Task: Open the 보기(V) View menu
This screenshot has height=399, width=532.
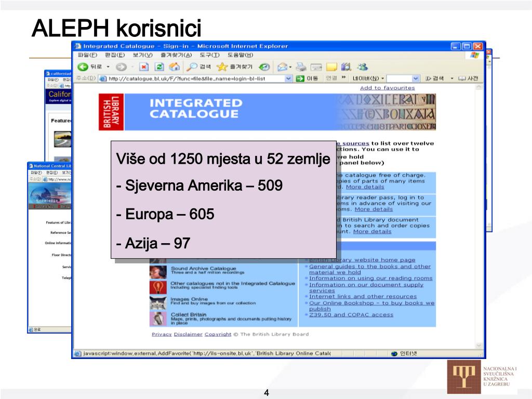Action: 142,55
